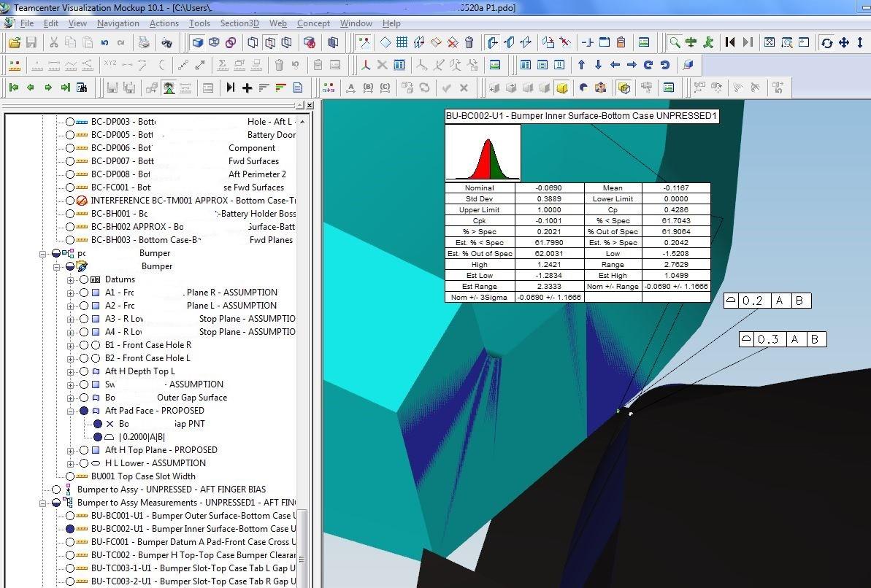Click the green next arrow icon
Viewport: 871px width, 588px height.
[x=48, y=88]
